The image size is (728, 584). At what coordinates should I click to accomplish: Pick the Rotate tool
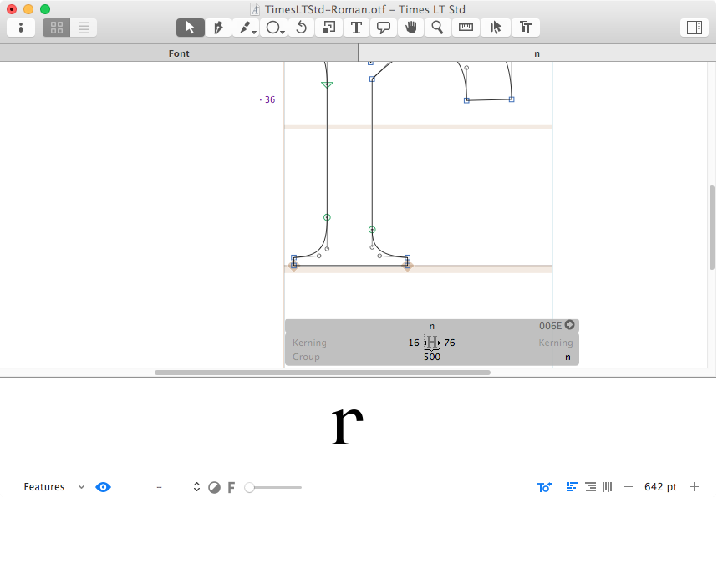click(x=301, y=28)
